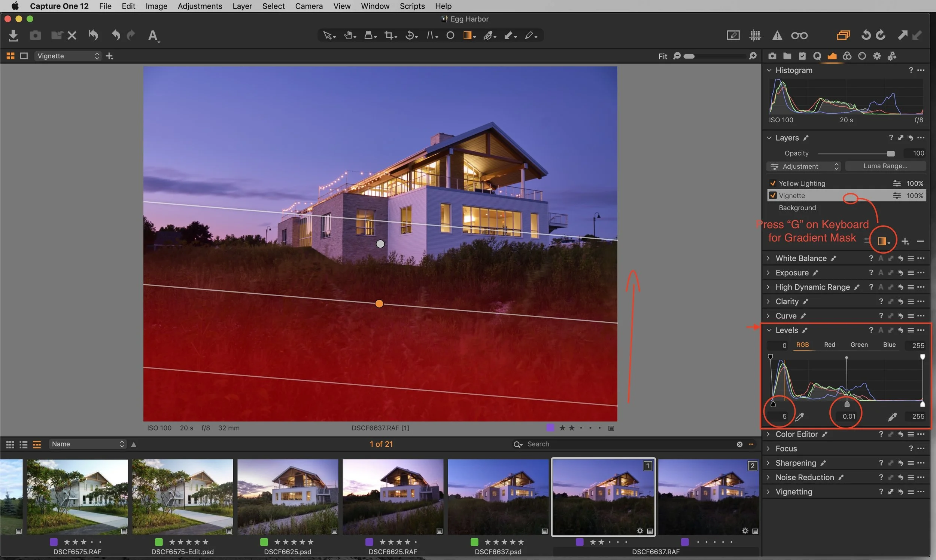Viewport: 936px width, 560px height.
Task: Expand the Clarity panel
Action: (768, 302)
